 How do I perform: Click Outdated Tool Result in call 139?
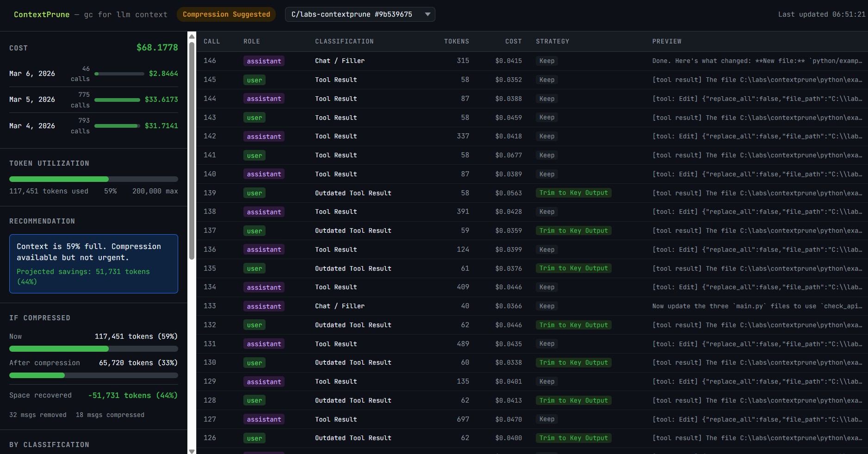click(353, 193)
